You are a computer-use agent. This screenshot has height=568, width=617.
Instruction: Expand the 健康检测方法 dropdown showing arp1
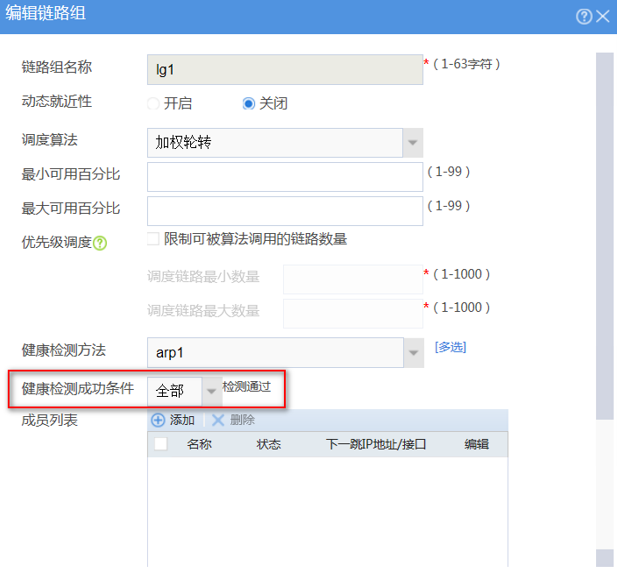(x=412, y=352)
